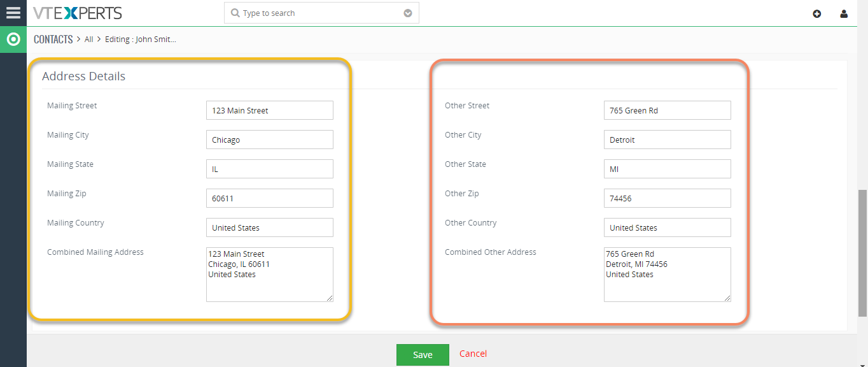The image size is (868, 367).
Task: Click the Other Country input
Action: click(668, 227)
